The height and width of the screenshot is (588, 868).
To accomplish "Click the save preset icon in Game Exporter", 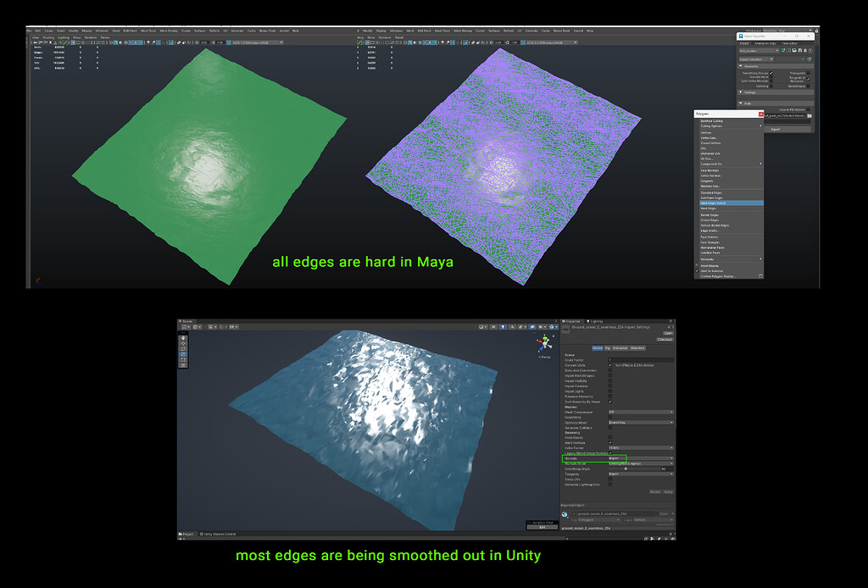I will [800, 50].
